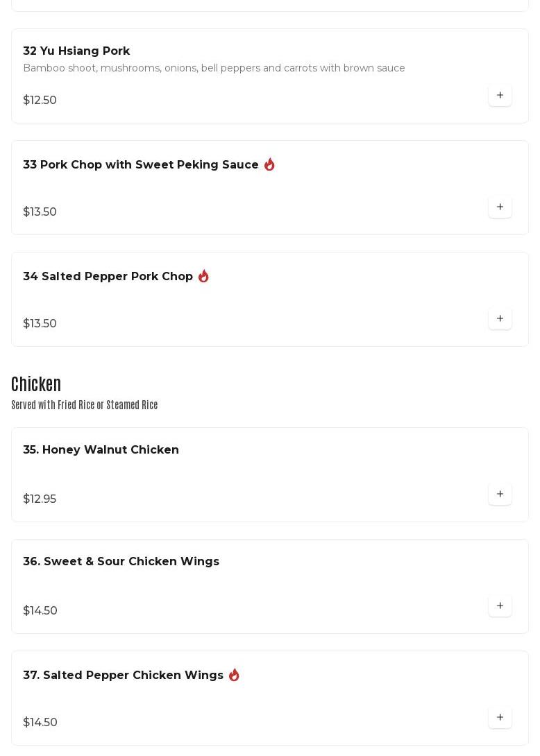The width and height of the screenshot is (540, 756).
Task: Add Pork Chop with Sweet Peking Sauce
Action: (x=500, y=207)
